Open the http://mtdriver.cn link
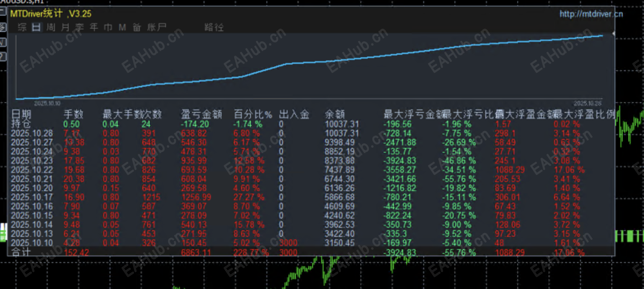Viewport: 644px width, 289px height. (x=591, y=14)
